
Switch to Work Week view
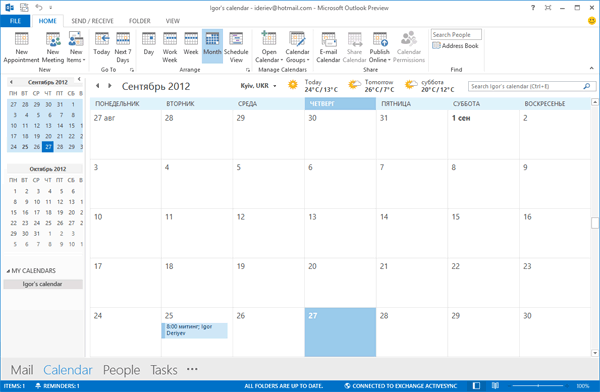(x=170, y=47)
